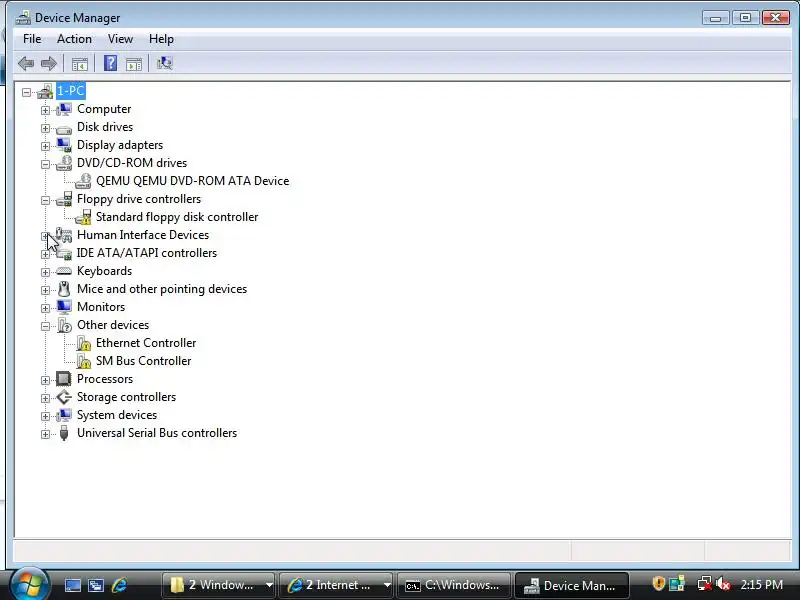Click Switch between windows in Quick Launch
The width and height of the screenshot is (800, 600).
click(95, 585)
